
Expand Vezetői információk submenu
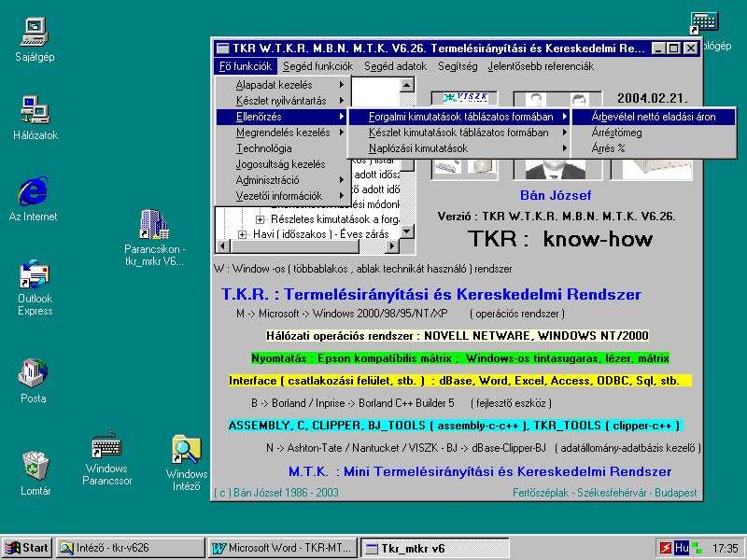click(x=283, y=196)
